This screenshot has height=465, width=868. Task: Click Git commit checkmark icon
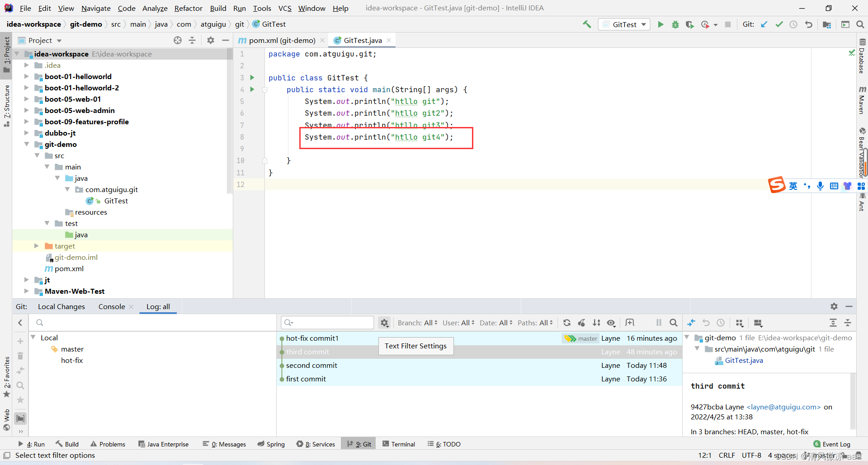pyautogui.click(x=779, y=24)
